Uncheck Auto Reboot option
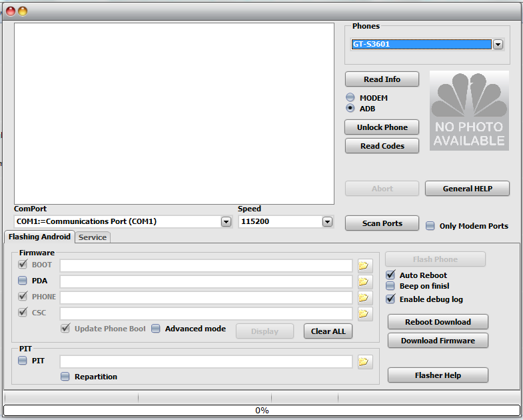This screenshot has height=420, width=523. [390, 275]
